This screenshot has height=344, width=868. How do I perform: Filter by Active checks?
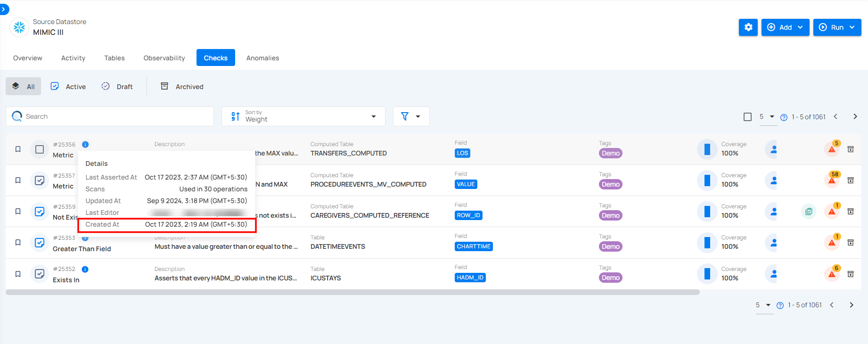pos(68,86)
